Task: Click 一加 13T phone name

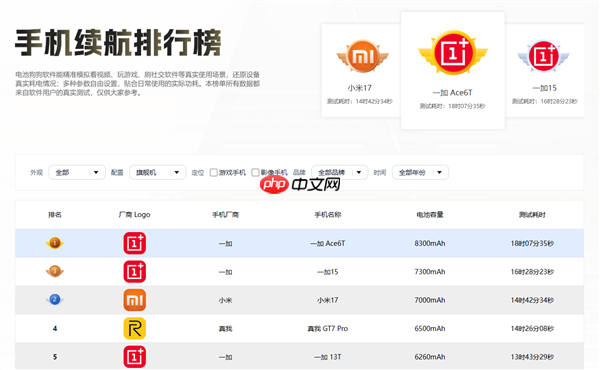Action: point(328,357)
